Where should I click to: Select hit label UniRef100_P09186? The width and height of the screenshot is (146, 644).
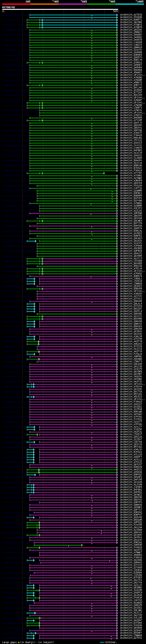[131, 625]
